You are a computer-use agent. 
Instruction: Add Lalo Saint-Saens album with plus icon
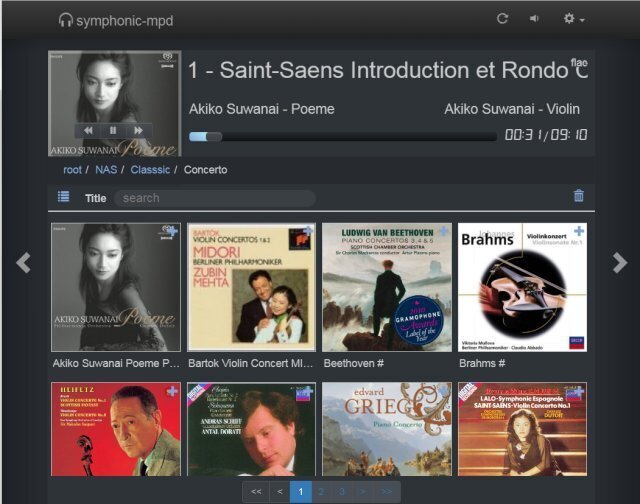pos(579,391)
